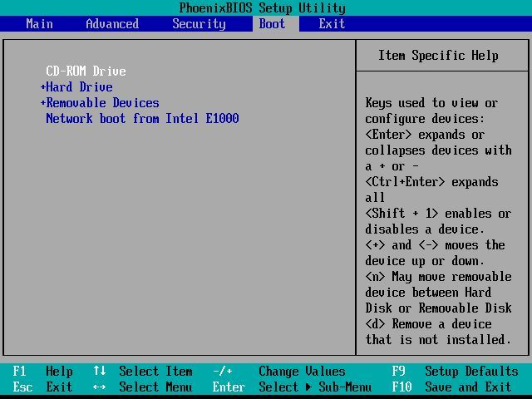This screenshot has width=532, height=399.
Task: Click the F10 key label
Action: 402,387
